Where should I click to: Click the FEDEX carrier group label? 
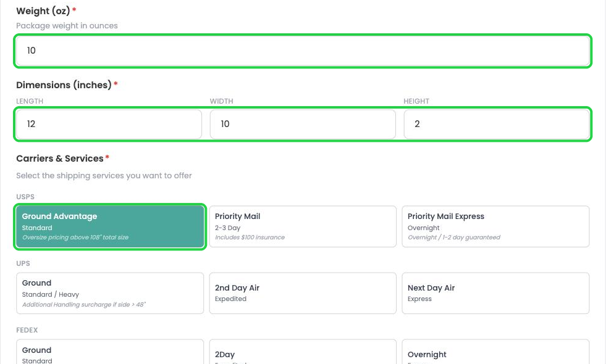27,331
